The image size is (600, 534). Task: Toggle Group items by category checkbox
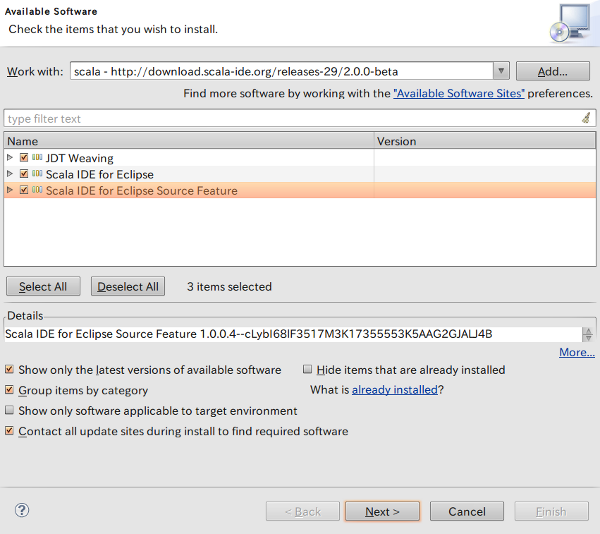tap(10, 390)
